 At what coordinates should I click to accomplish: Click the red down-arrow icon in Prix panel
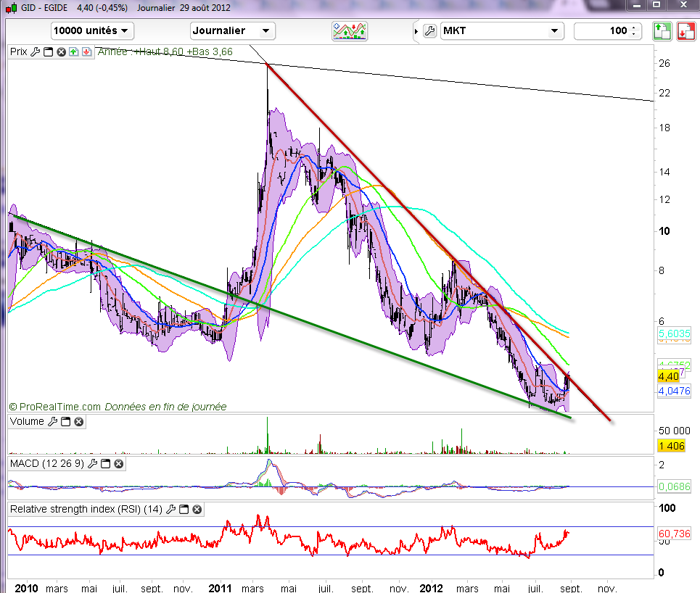(86, 52)
